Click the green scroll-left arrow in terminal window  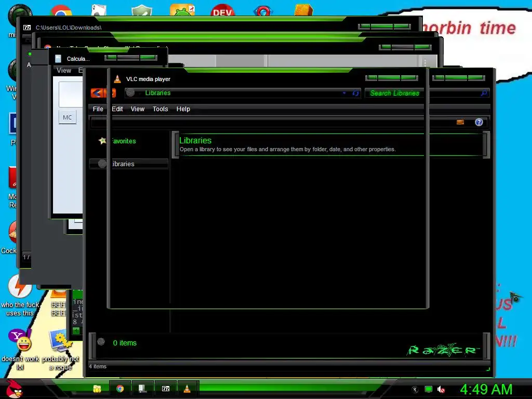(77, 330)
